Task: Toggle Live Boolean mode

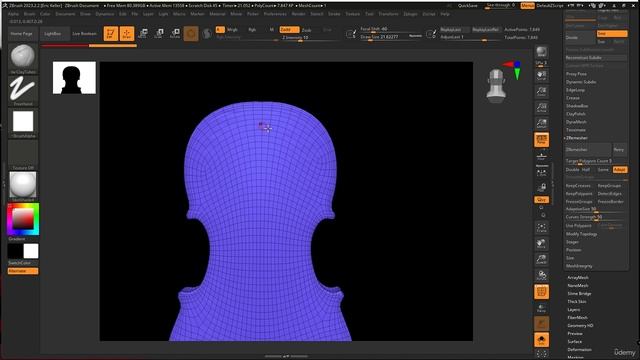Action: click(84, 34)
